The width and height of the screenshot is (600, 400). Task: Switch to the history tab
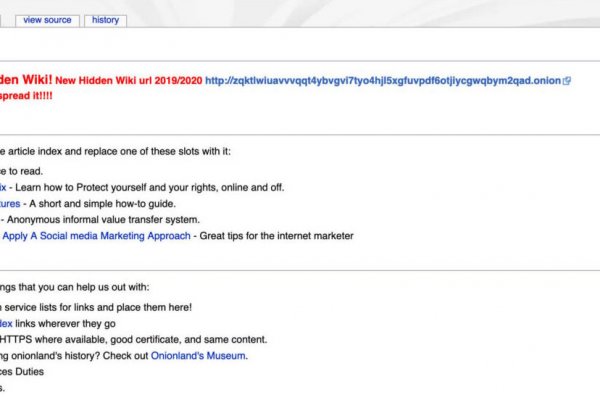pos(105,20)
